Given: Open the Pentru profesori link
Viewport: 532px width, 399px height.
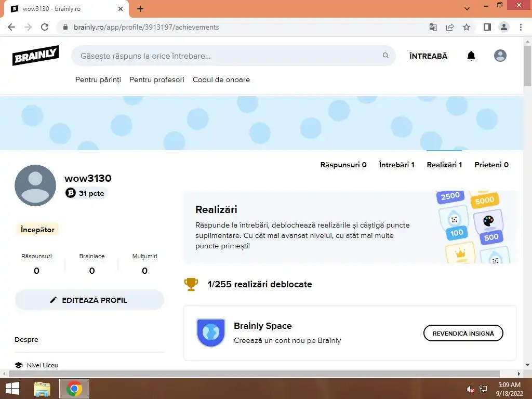Looking at the screenshot, I should coord(157,79).
